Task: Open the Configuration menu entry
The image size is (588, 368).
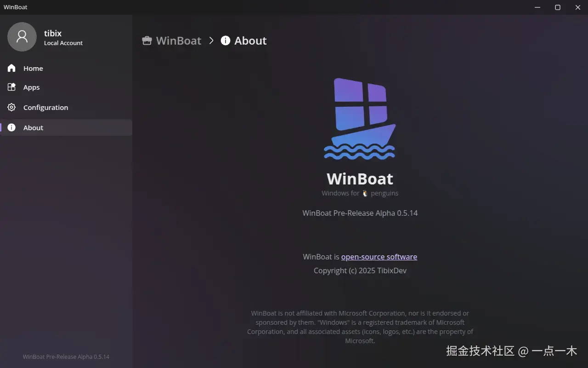Action: click(45, 107)
